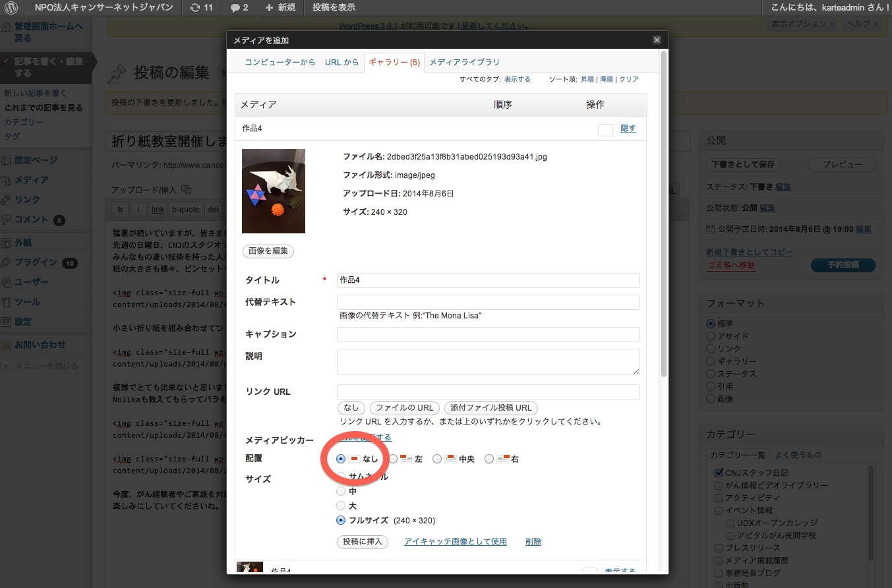
Task: Click アイキャッチ画像として使用 link
Action: [x=456, y=542]
